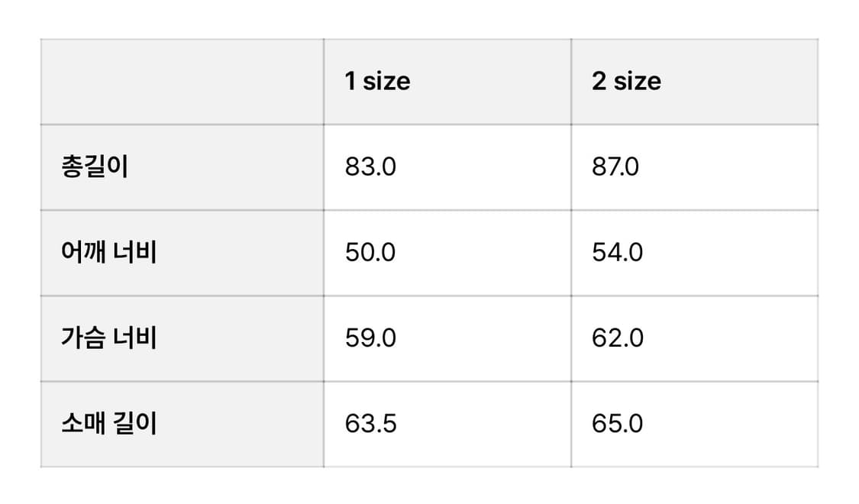Choose the 2 size sleeve length (소매 길이) measurement
This screenshot has height=504, width=859.
(617, 423)
